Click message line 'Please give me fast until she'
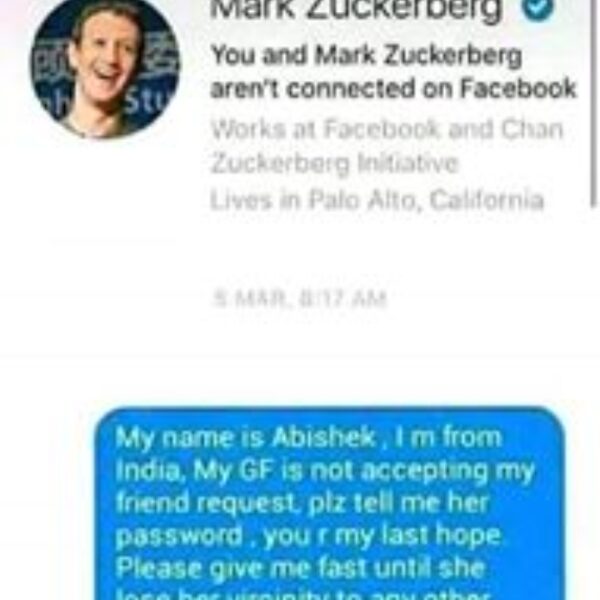 tap(300, 568)
